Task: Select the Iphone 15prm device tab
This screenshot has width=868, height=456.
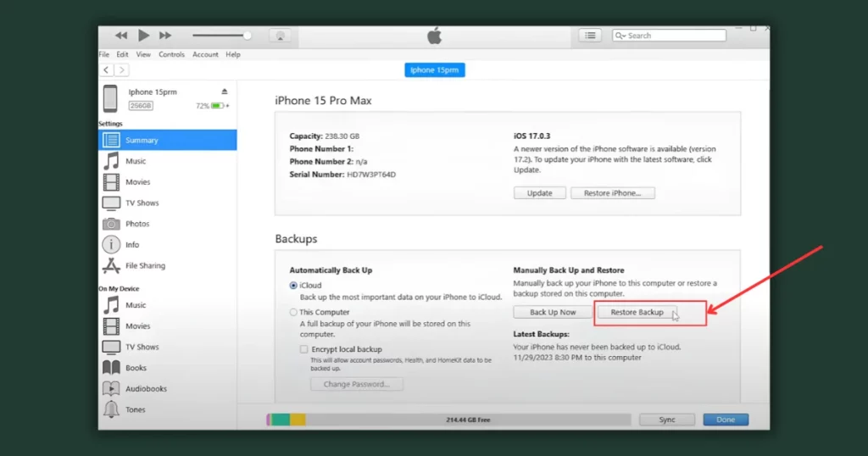Action: point(435,70)
